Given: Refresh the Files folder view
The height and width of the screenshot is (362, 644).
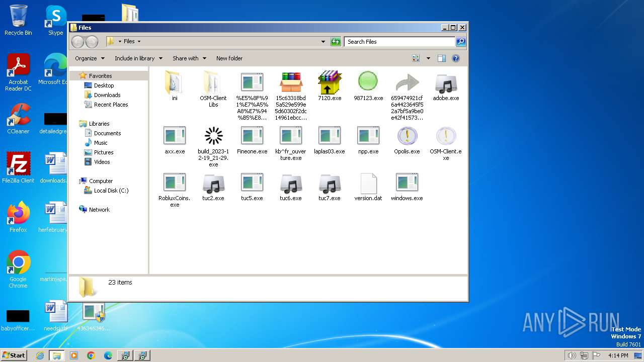Looking at the screenshot, I should pos(336,42).
